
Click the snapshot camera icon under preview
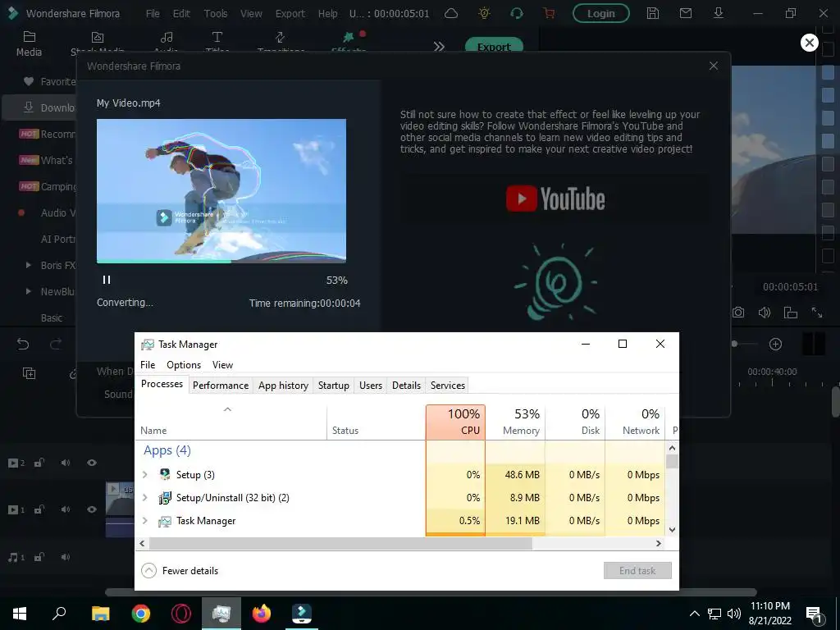[x=738, y=313]
